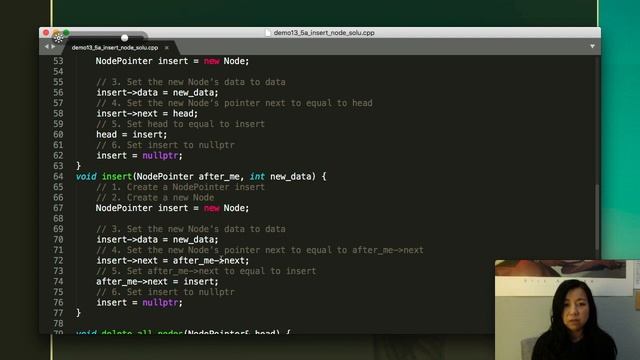Go to the next tab with the right arrow
Image resolution: width=640 pixels, height=360 pixels.
point(53,47)
